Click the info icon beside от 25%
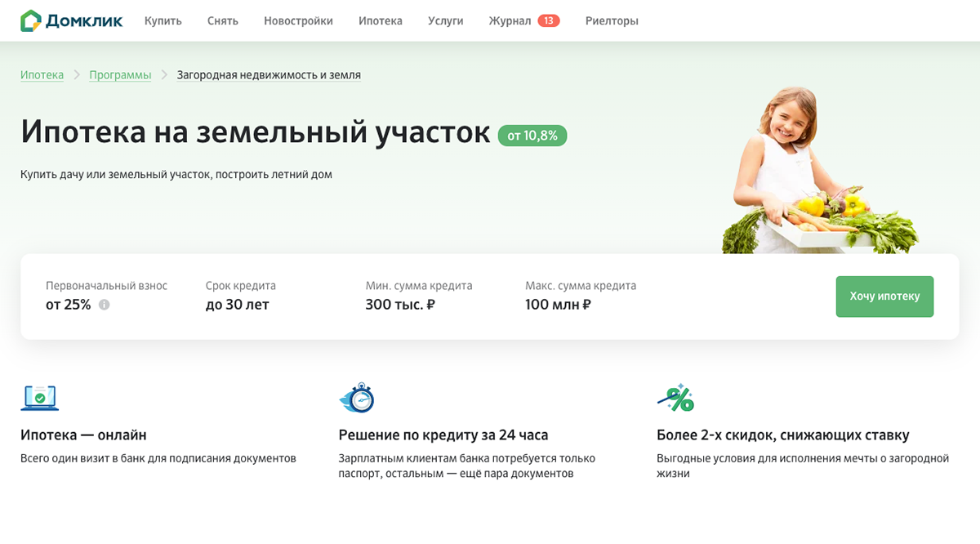 click(104, 305)
